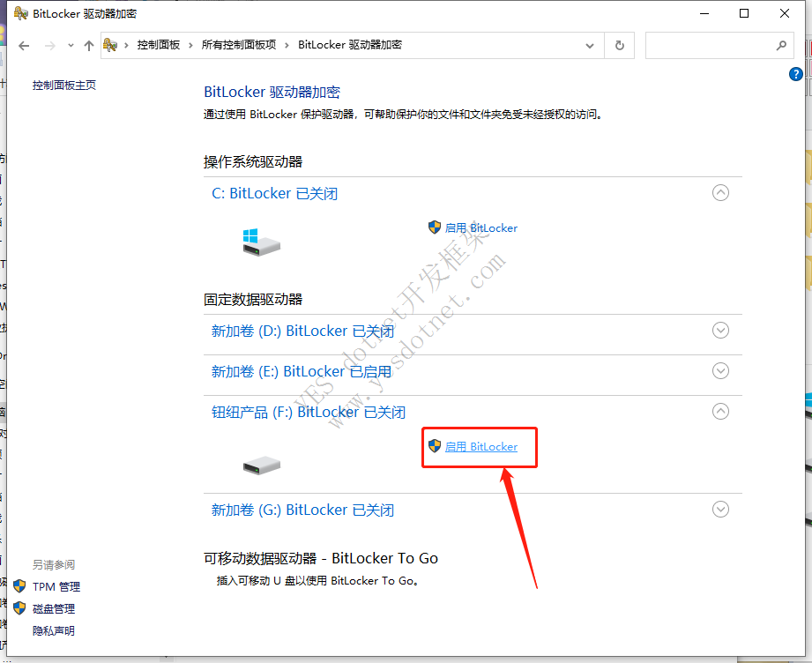Click the 操作系统驱动器 section heading
Screen dimensions: 812x663
(253, 162)
